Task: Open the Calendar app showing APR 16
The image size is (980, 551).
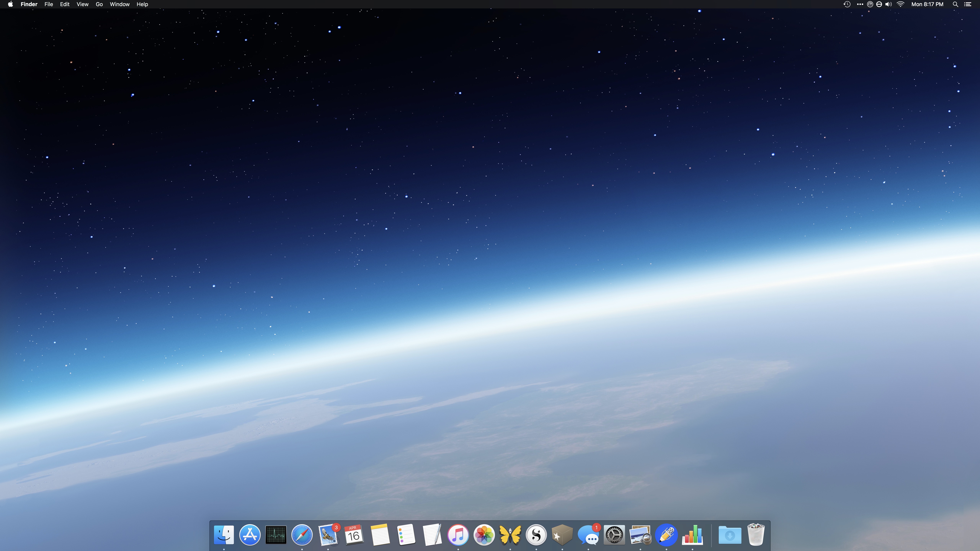Action: 354,535
